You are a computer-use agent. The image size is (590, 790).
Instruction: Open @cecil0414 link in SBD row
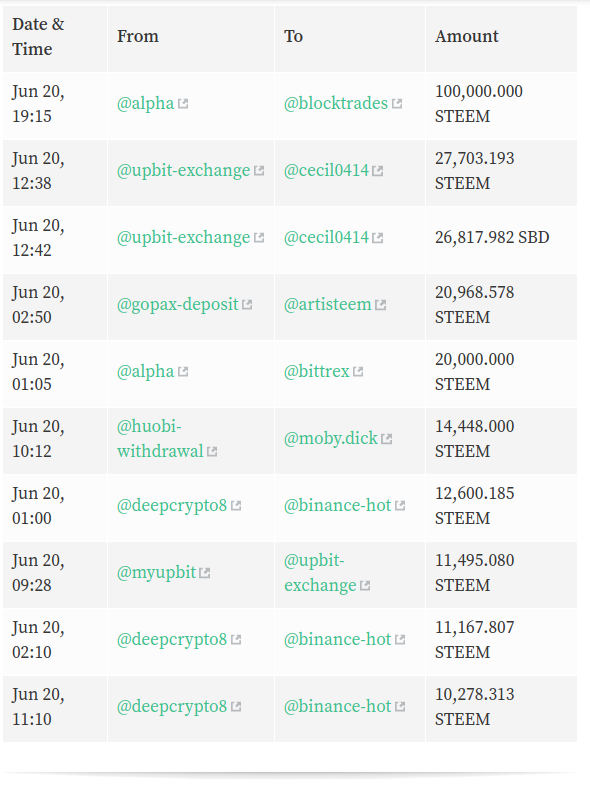coord(326,237)
